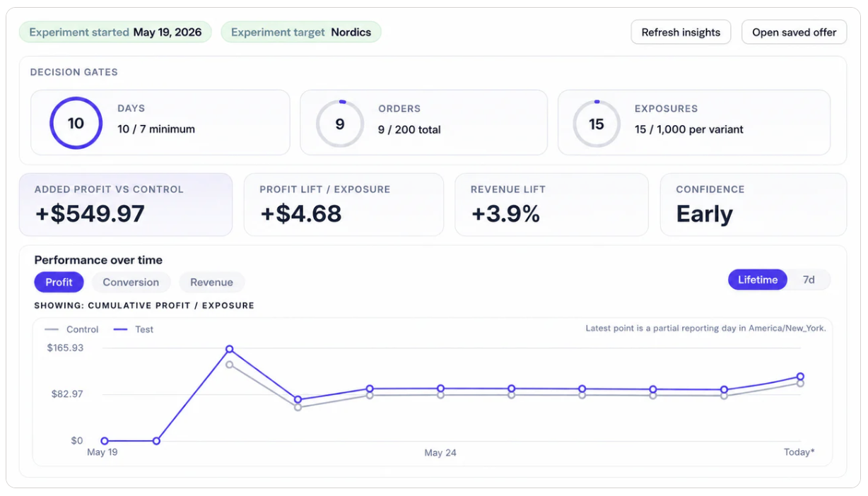This screenshot has height=496, width=868.
Task: Click the 'May 24' axis label
Action: 440,453
